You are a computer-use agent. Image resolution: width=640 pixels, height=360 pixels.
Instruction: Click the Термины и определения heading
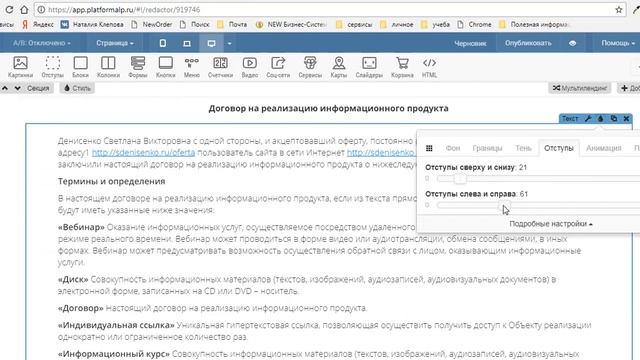[111, 181]
